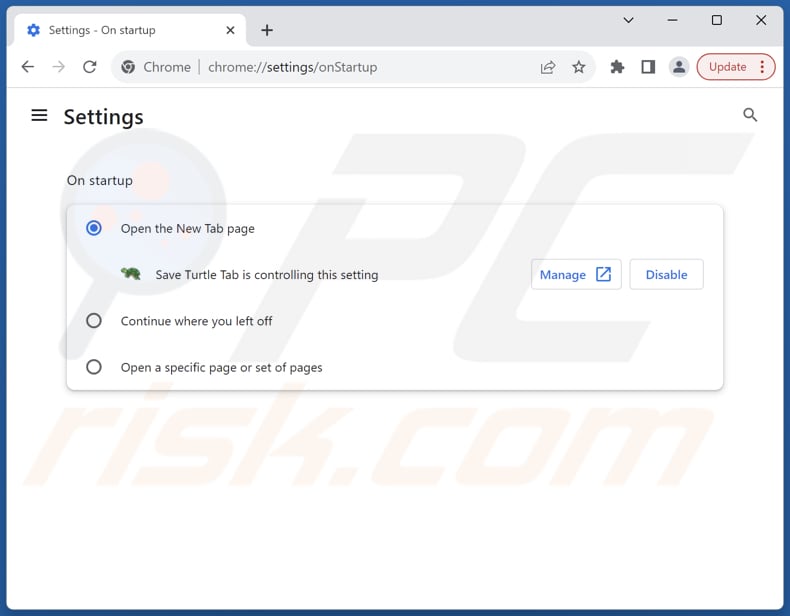Open the Settings hamburger menu
790x616 pixels.
pyautogui.click(x=39, y=116)
